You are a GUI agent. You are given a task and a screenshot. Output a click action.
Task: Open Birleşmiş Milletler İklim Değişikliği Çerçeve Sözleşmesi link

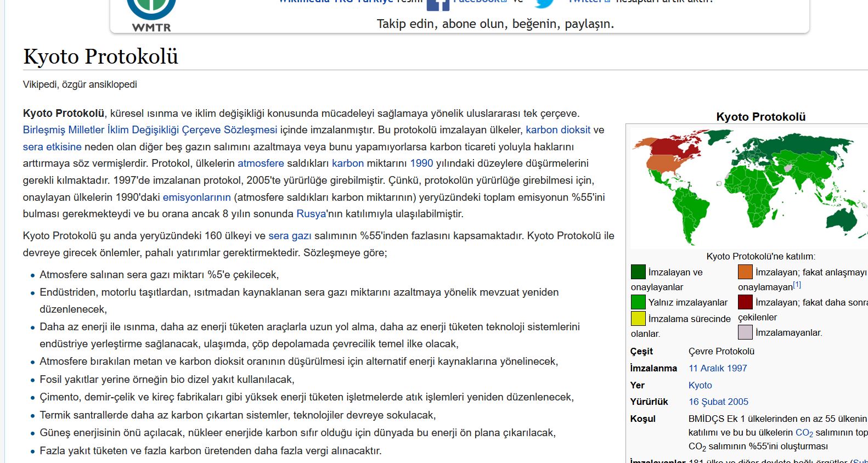pos(150,130)
